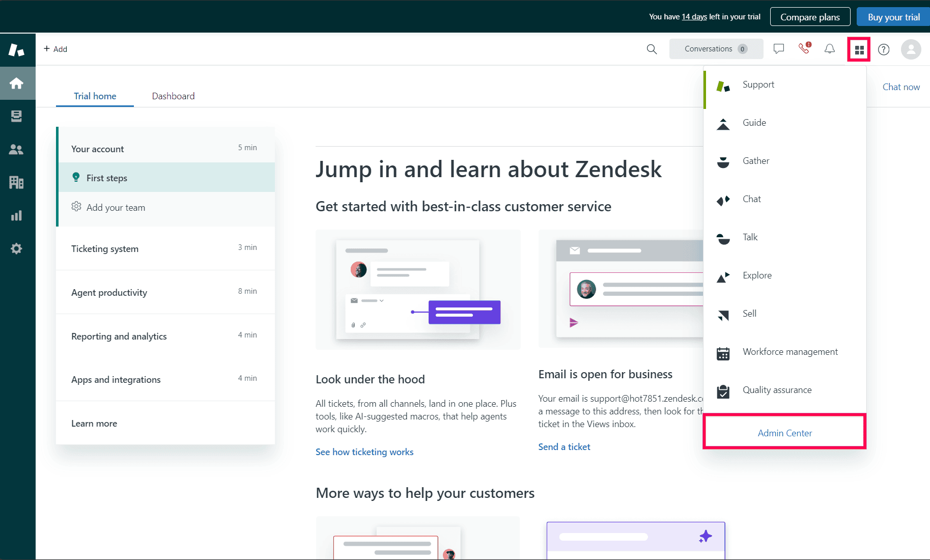Viewport: 930px width, 560px height.
Task: Open the notifications bell icon
Action: pos(830,49)
